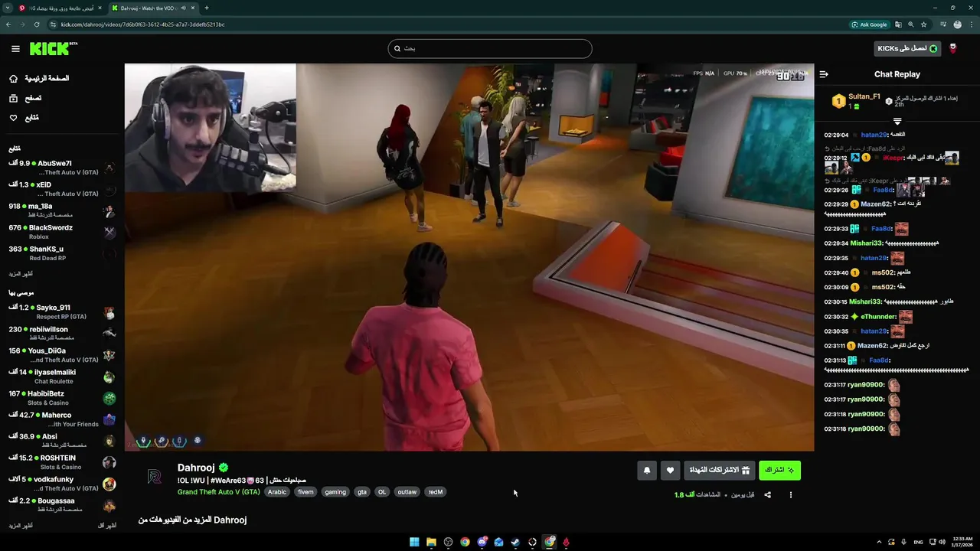
Task: Expand 'Show more' under recommended channels
Action: (21, 526)
